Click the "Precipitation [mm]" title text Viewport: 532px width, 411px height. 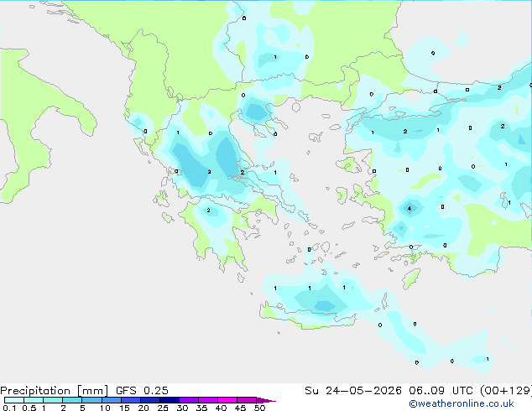(x=54, y=391)
